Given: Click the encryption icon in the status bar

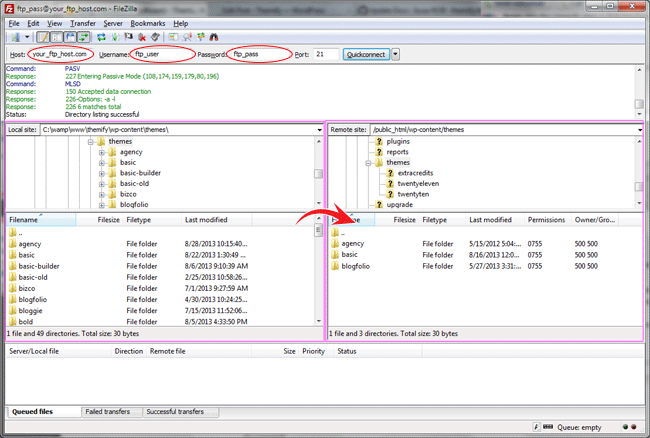Looking at the screenshot, I should tap(536, 427).
